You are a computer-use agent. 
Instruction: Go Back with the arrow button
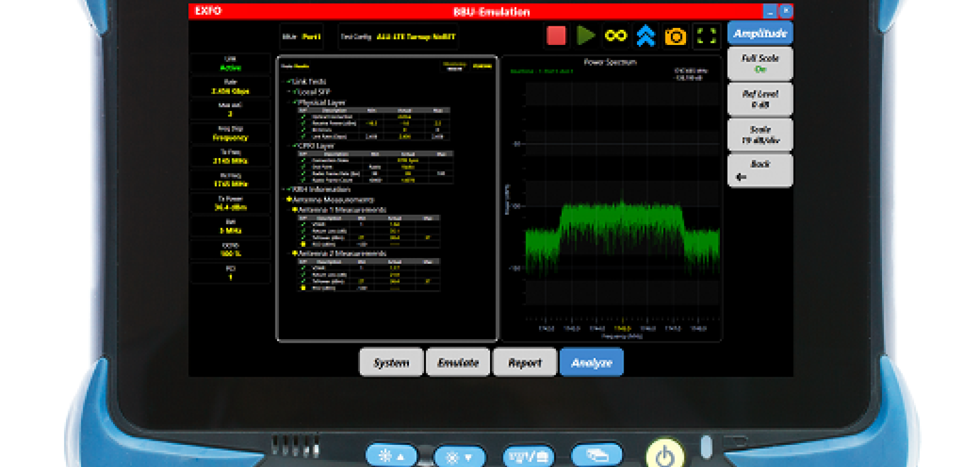pyautogui.click(x=760, y=170)
